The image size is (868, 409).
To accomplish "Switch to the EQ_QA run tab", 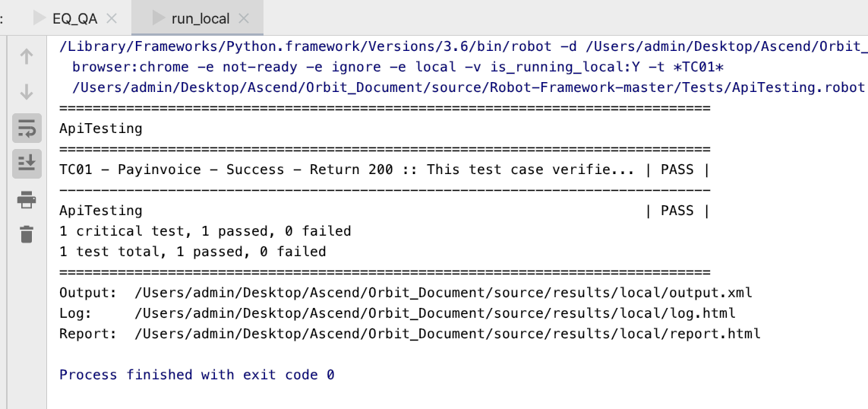I will click(74, 18).
